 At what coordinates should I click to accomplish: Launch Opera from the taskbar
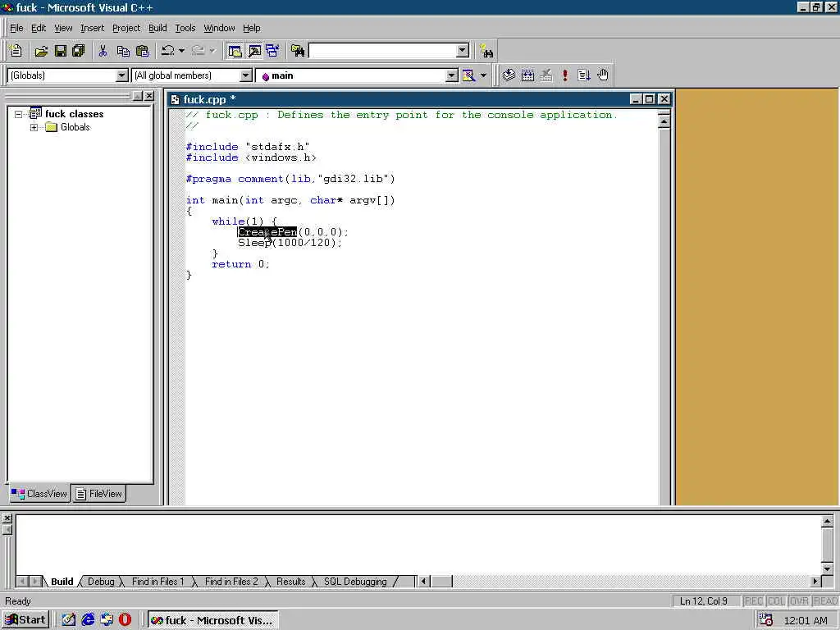(x=125, y=620)
